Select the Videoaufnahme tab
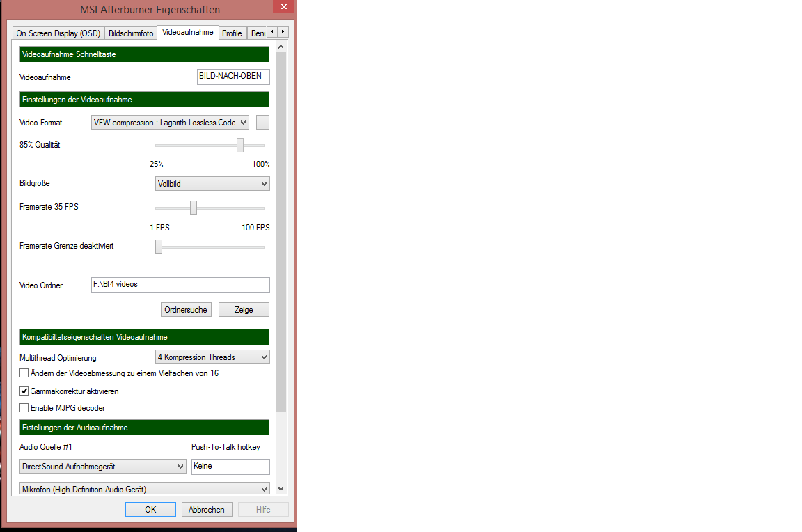802x532 pixels. [x=188, y=32]
